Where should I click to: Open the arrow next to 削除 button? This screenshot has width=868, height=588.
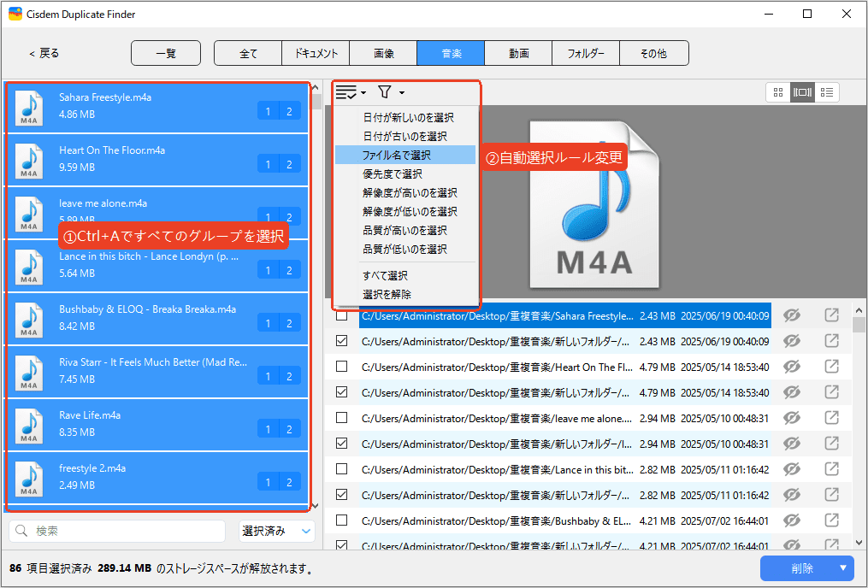pos(842,568)
